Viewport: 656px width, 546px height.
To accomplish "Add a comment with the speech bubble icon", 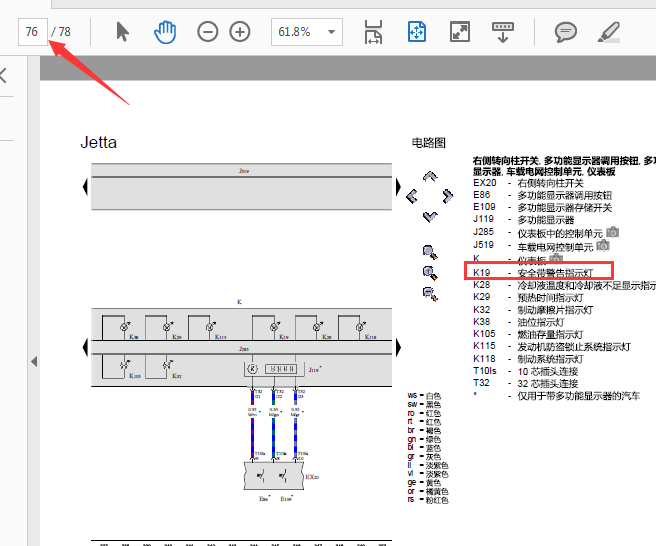I will 566,32.
